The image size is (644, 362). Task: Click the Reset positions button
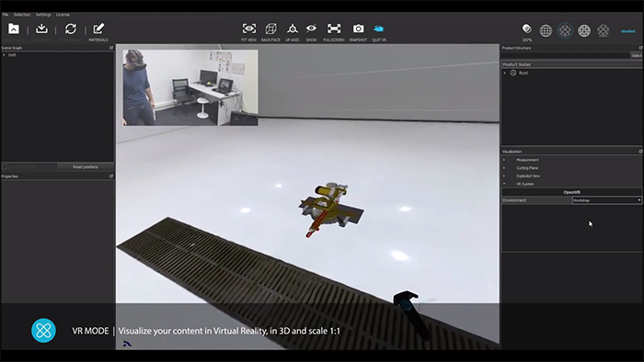86,167
